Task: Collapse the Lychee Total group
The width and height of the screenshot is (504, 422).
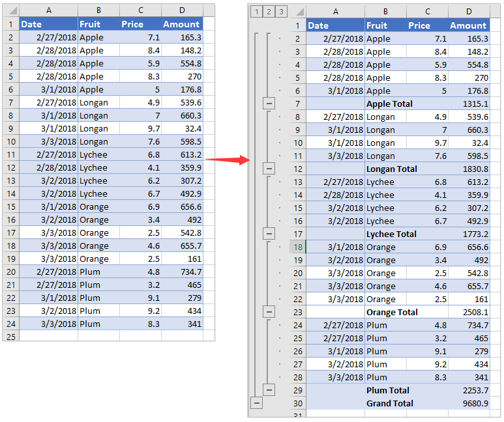Action: point(269,234)
